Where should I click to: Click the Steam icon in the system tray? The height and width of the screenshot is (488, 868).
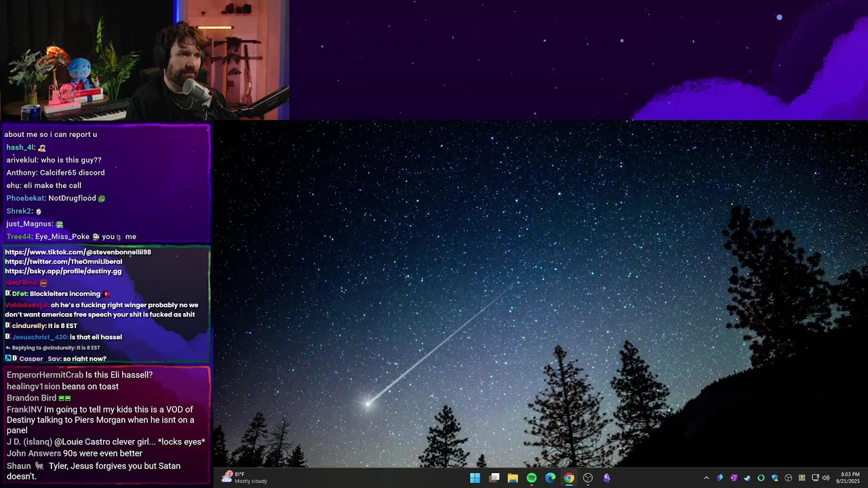747,478
